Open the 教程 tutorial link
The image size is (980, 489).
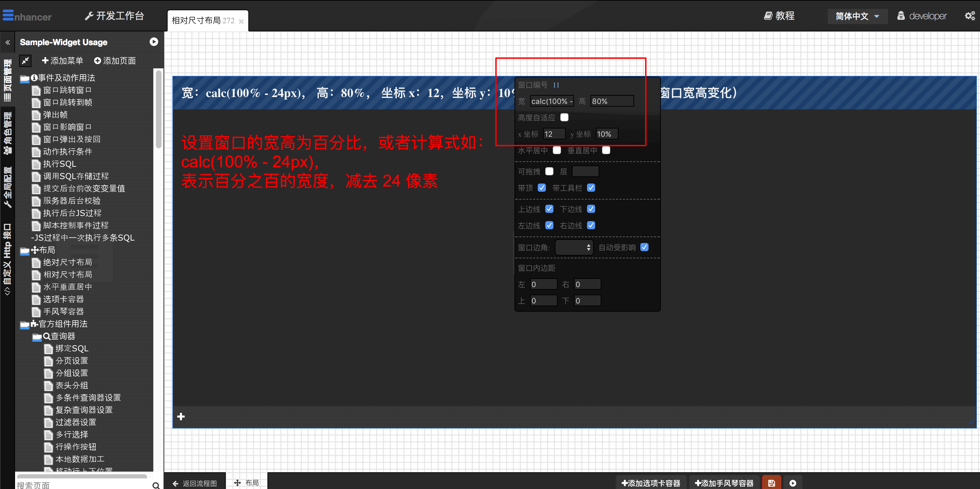tap(779, 16)
